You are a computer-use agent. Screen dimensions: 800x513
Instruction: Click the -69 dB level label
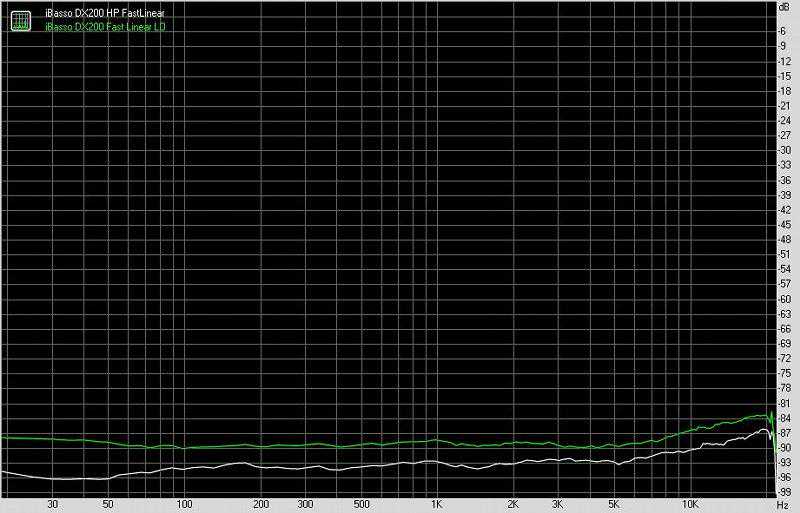(x=785, y=343)
